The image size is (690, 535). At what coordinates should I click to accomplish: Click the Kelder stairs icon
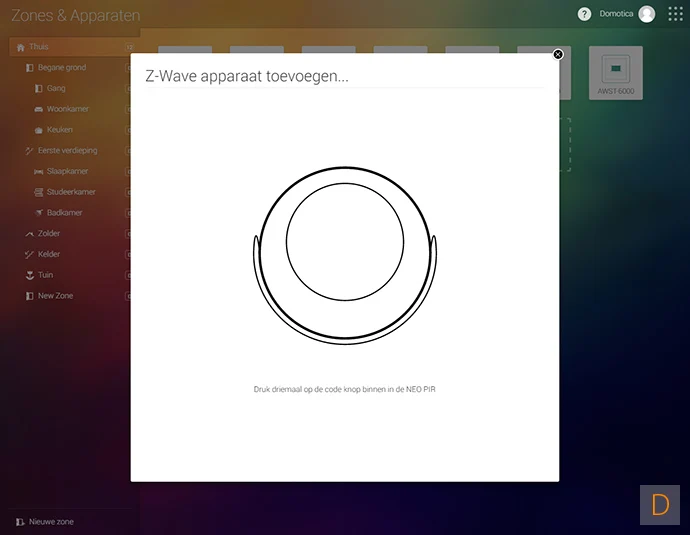pyautogui.click(x=29, y=254)
